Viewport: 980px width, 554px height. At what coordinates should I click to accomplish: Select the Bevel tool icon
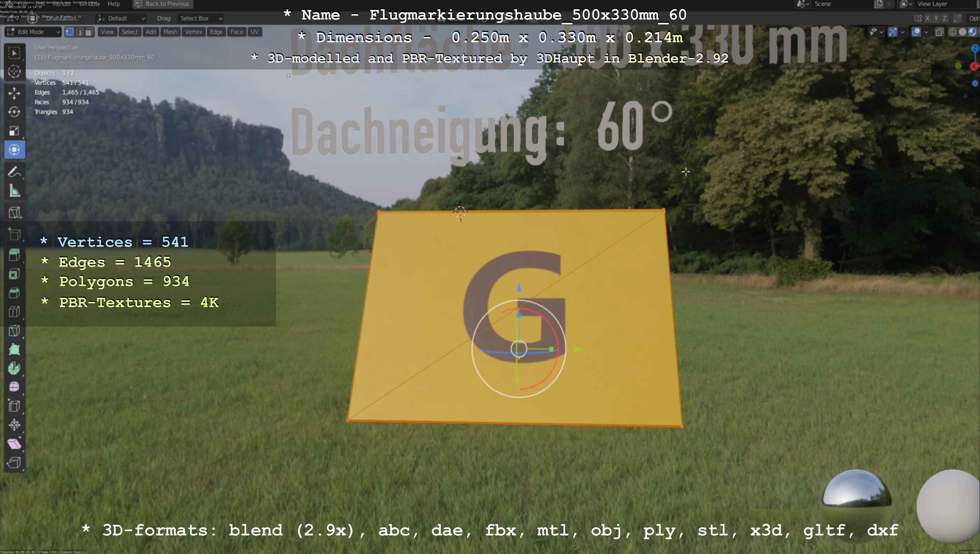tap(14, 293)
